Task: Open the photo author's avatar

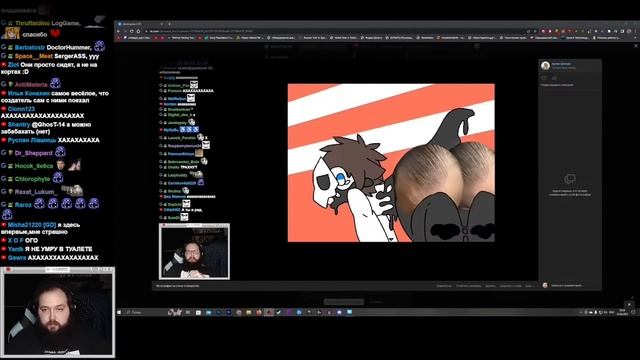Action: click(545, 65)
